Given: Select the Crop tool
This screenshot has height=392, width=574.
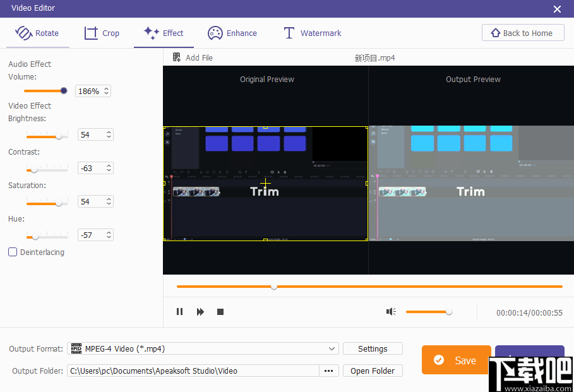Looking at the screenshot, I should click(101, 33).
